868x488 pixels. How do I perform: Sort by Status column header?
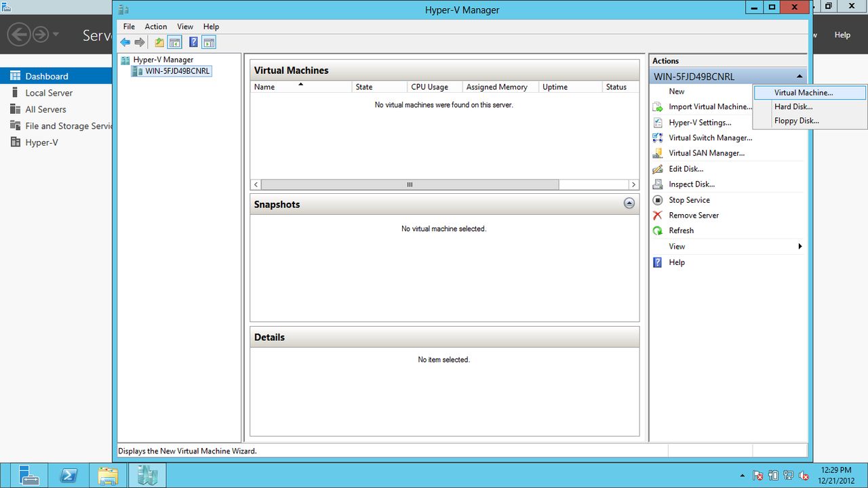[620, 87]
